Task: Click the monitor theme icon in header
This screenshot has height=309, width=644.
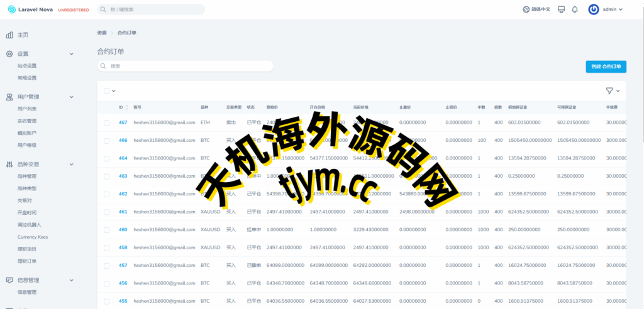Action: click(561, 9)
